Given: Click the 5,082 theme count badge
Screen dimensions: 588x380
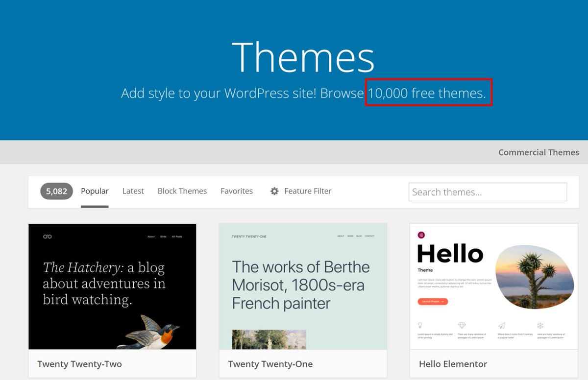Looking at the screenshot, I should coord(56,191).
